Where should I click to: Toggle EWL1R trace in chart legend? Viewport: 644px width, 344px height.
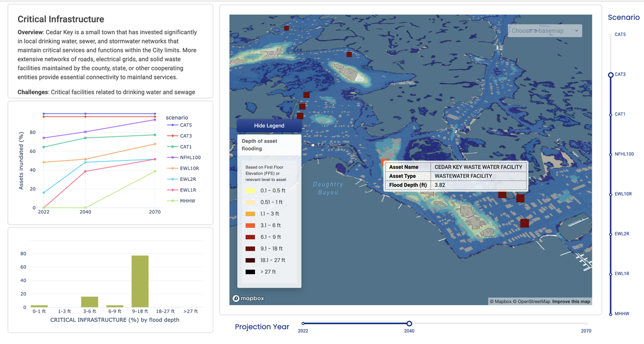(181, 190)
